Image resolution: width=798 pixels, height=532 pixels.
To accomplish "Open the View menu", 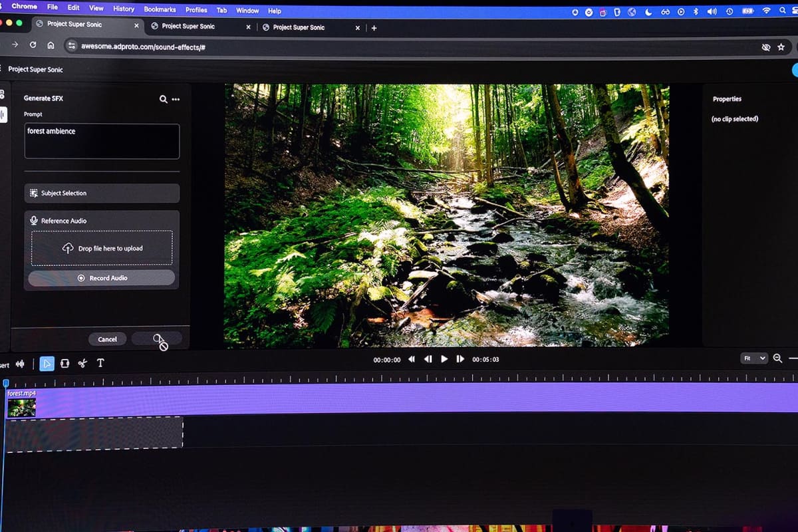I will pyautogui.click(x=96, y=8).
